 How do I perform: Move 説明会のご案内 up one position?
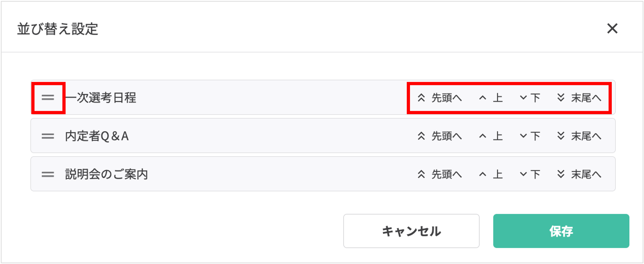pyautogui.click(x=490, y=174)
